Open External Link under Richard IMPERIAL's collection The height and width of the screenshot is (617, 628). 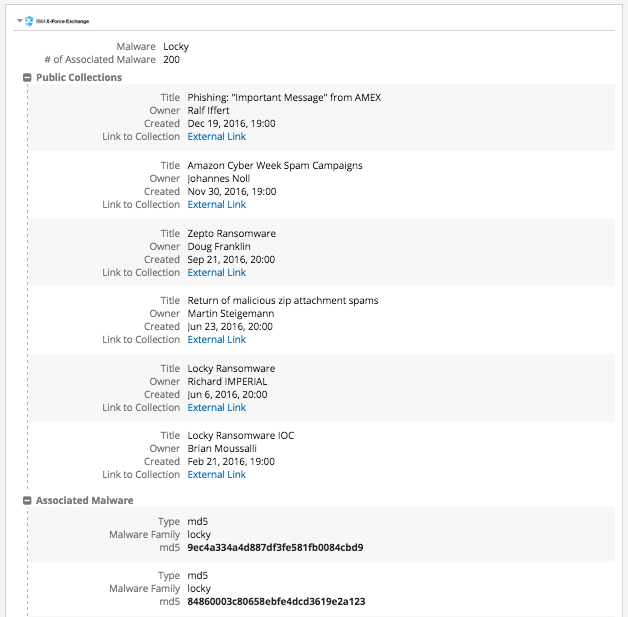pyautogui.click(x=217, y=407)
